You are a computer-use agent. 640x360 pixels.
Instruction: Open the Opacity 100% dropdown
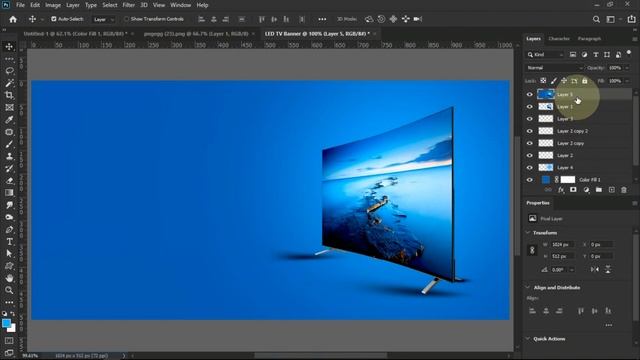point(627,68)
